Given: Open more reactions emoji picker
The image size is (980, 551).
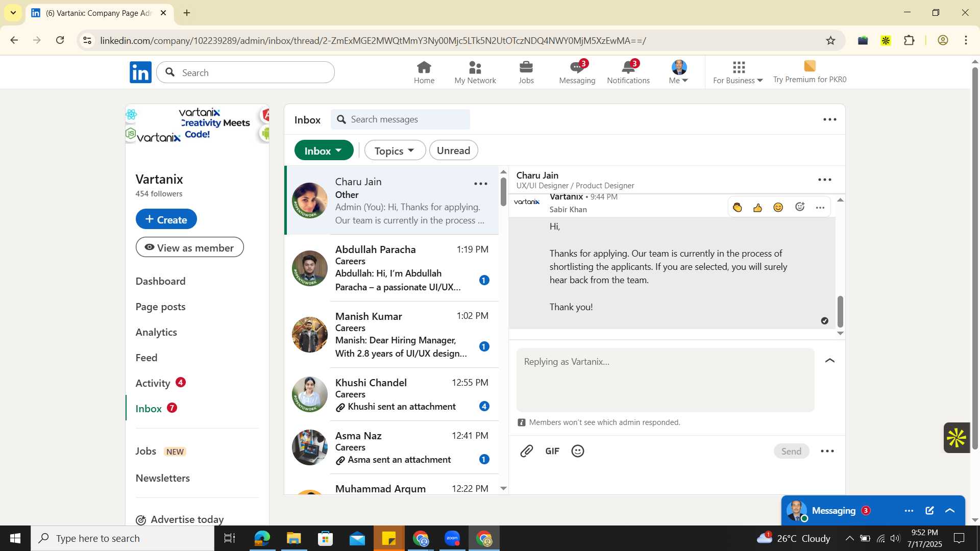Looking at the screenshot, I should tap(800, 207).
